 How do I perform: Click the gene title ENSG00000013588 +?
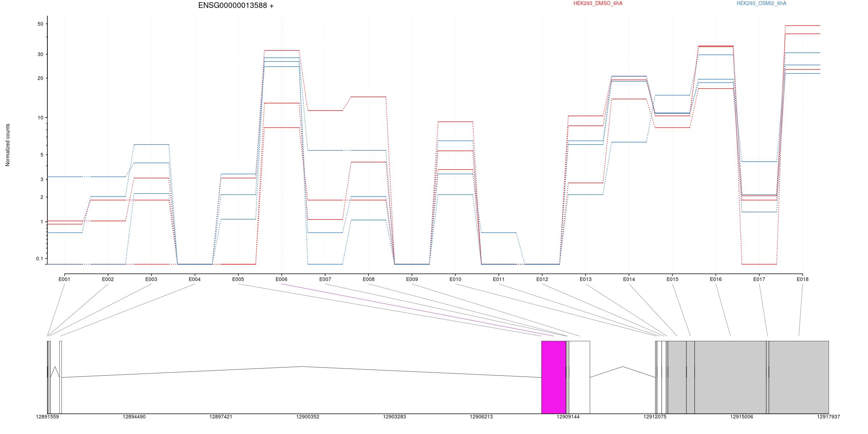click(x=236, y=5)
